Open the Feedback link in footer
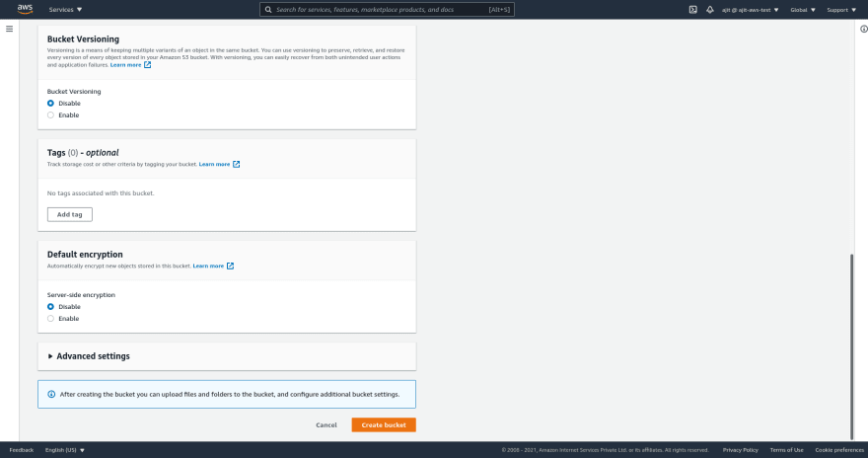The width and height of the screenshot is (868, 458). [22, 450]
